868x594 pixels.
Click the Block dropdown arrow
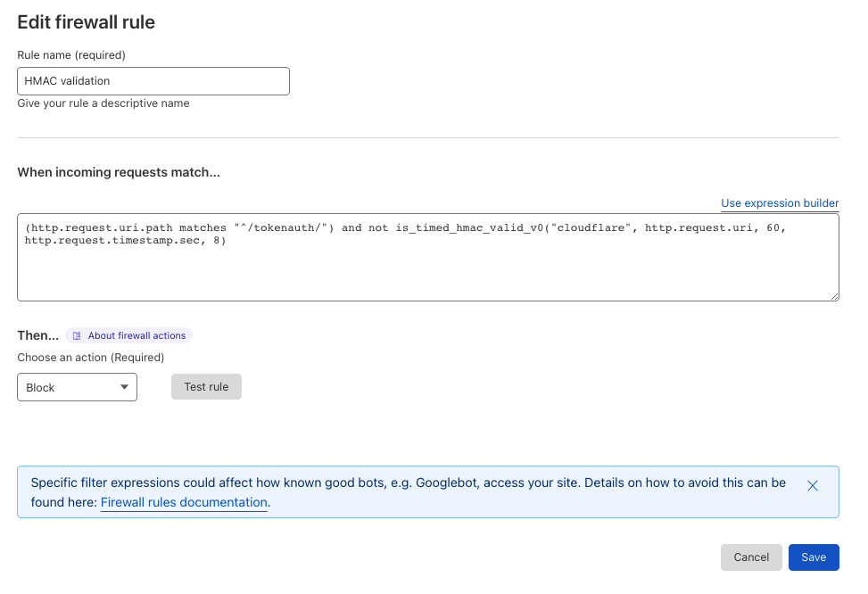click(124, 388)
